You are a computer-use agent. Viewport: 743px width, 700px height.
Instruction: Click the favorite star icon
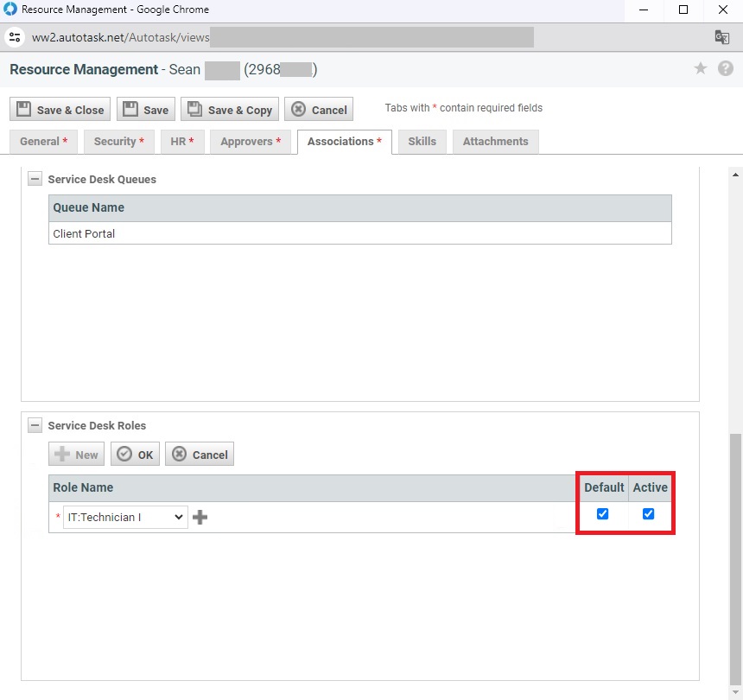coord(701,69)
